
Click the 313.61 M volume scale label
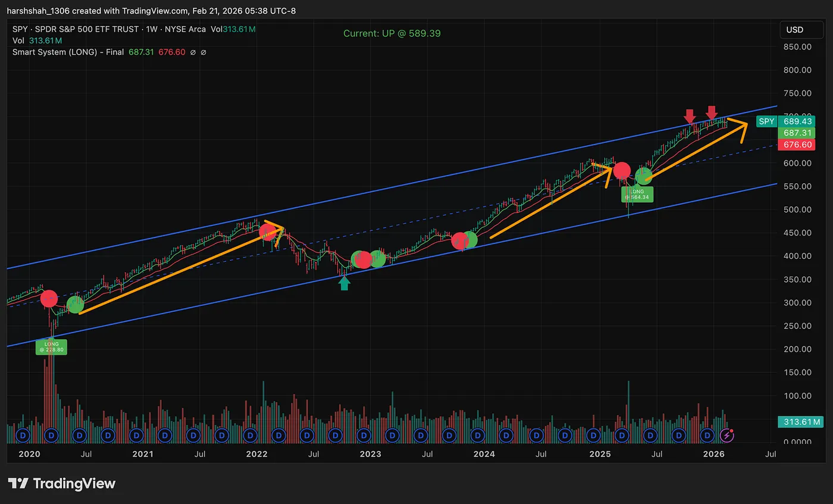click(x=800, y=422)
